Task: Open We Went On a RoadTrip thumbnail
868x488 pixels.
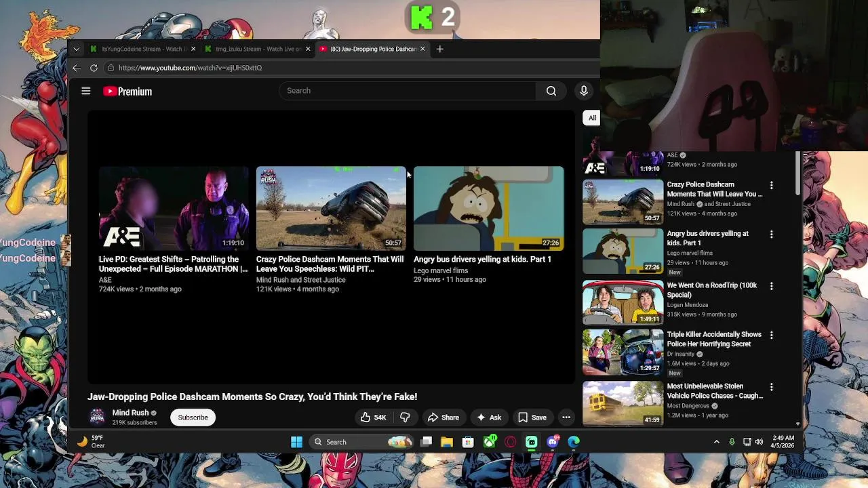Action: (623, 302)
